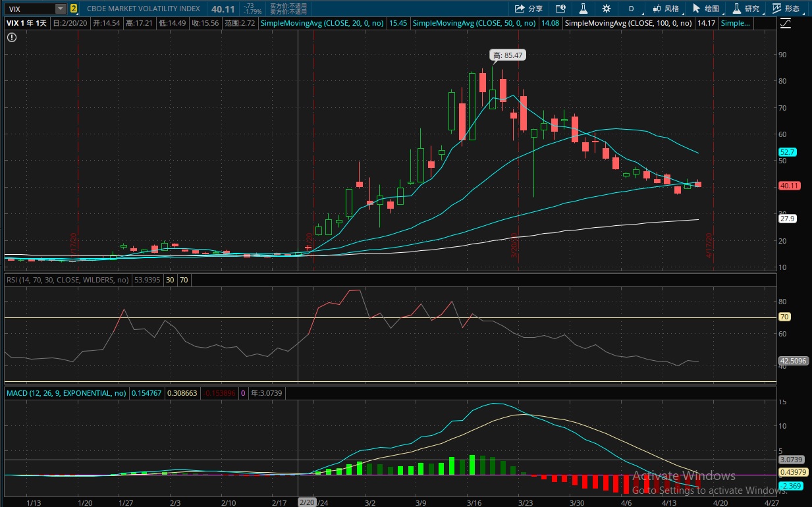The width and height of the screenshot is (812, 507).
Task: Open the studies flask icon
Action: coord(583,9)
